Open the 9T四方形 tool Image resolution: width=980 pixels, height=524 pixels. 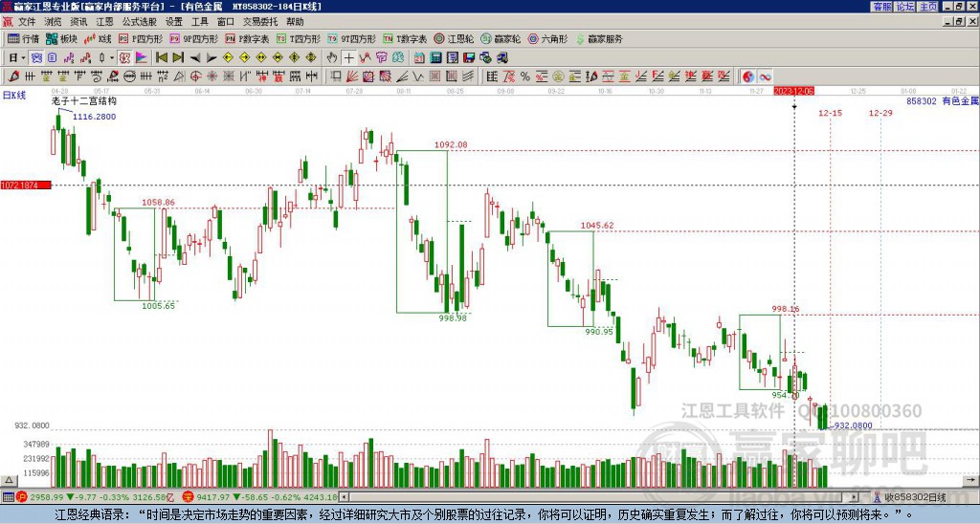point(352,38)
